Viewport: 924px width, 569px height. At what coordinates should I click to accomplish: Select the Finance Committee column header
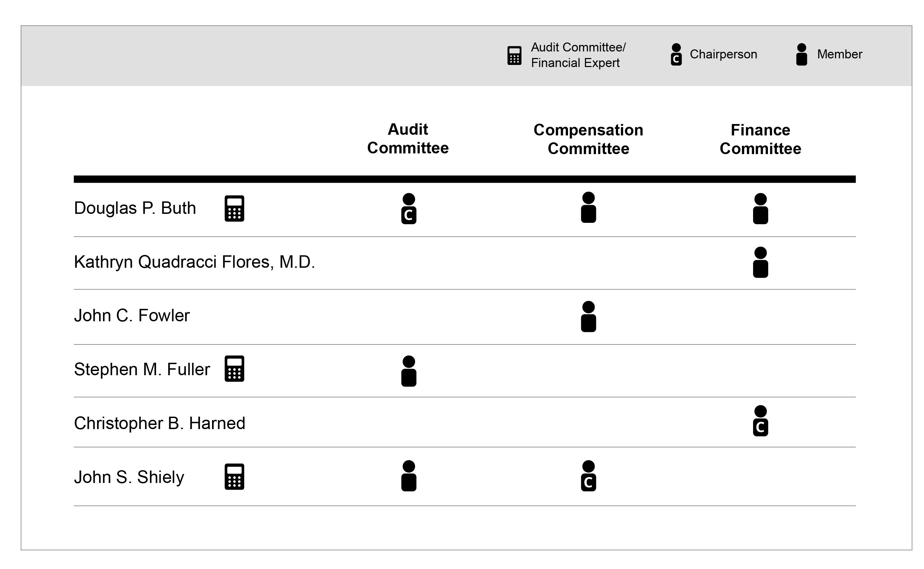pyautogui.click(x=760, y=139)
